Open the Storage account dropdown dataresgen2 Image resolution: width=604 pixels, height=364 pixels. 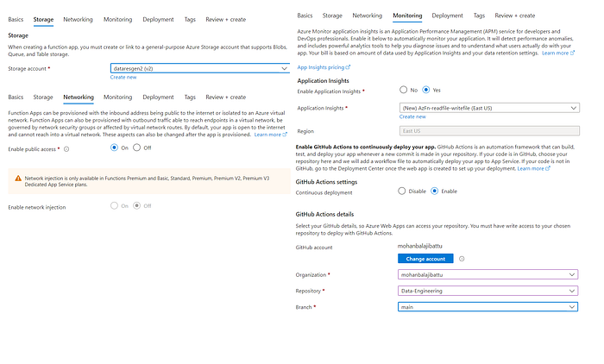pos(200,68)
